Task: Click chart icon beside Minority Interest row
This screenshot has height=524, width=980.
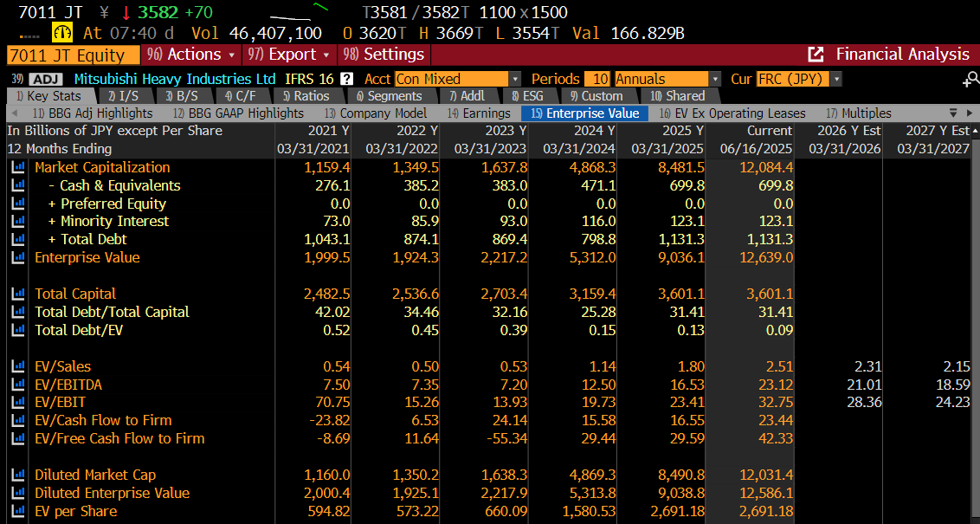Action: 18,222
